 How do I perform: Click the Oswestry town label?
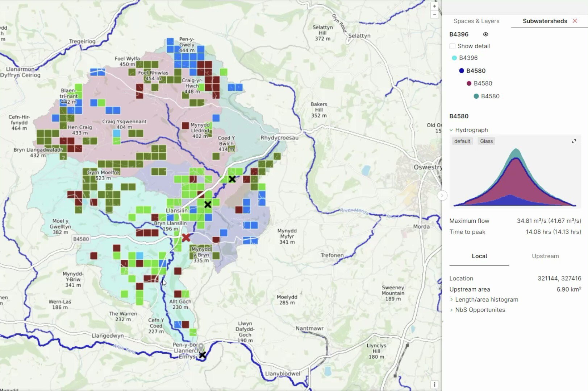coord(428,167)
